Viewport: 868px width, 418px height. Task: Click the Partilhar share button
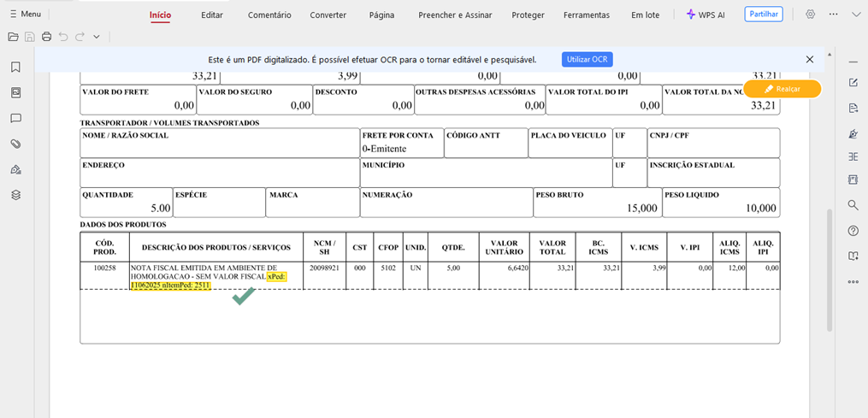pyautogui.click(x=764, y=15)
